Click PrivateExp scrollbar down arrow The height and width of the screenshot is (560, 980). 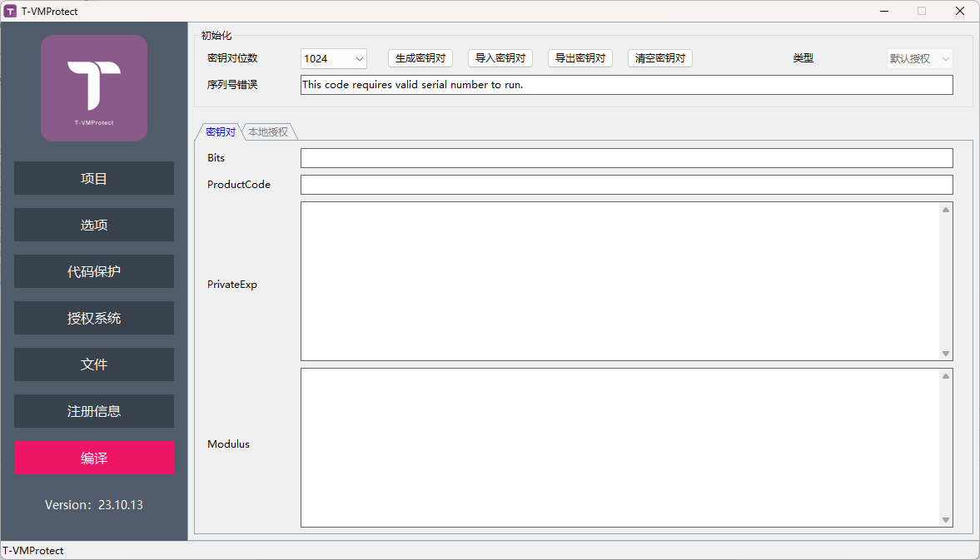coord(946,354)
